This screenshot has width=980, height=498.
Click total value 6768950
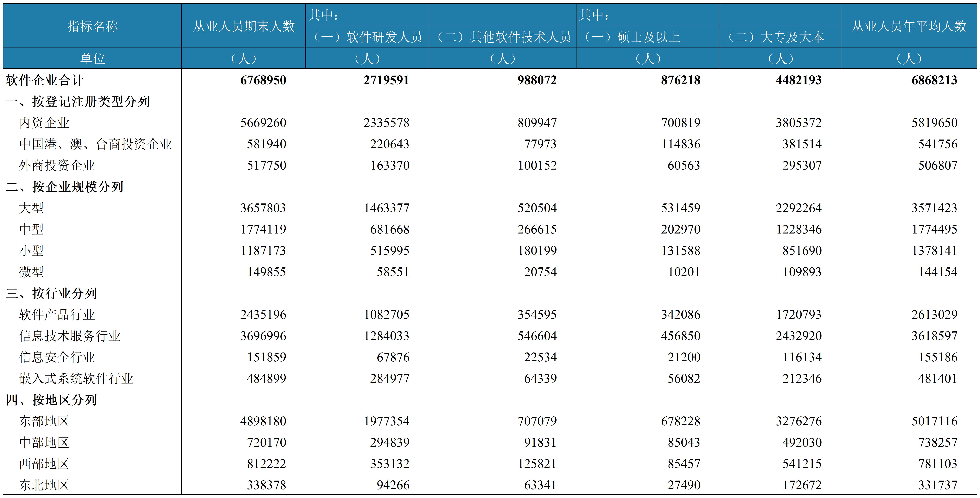[x=263, y=80]
